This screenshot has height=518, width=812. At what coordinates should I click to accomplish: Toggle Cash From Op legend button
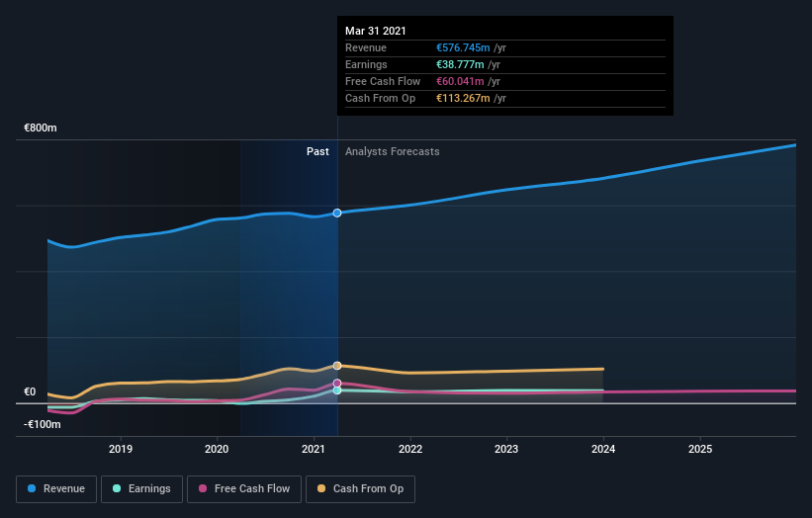pyautogui.click(x=360, y=489)
